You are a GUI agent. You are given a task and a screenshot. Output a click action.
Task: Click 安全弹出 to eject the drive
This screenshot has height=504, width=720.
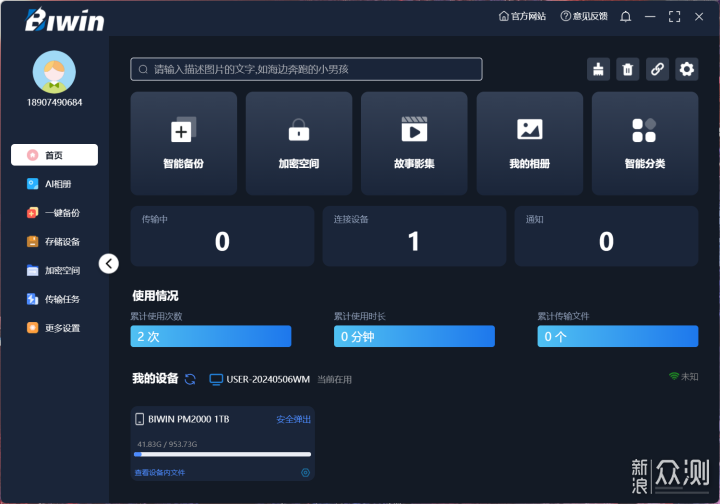click(293, 419)
